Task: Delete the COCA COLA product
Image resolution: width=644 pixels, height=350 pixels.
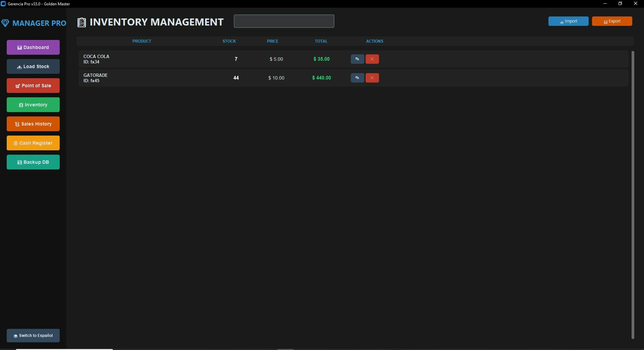Action: click(372, 59)
